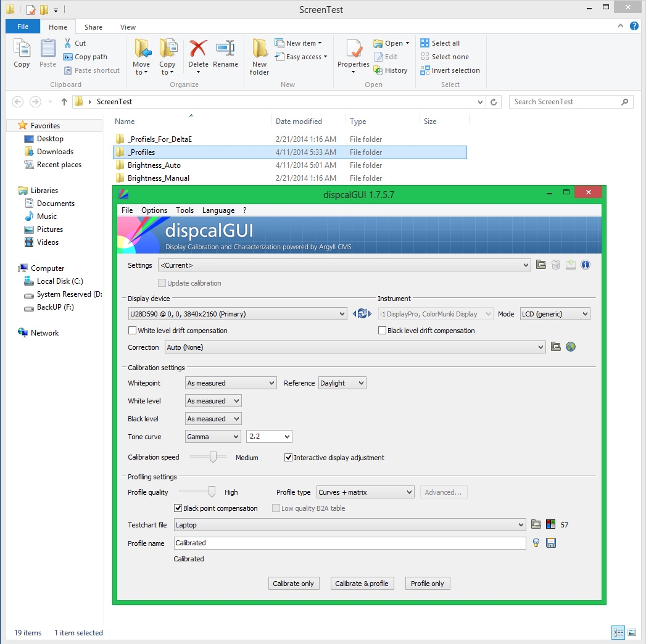646x644 pixels.
Task: Click the Profile only button
Action: pos(427,583)
